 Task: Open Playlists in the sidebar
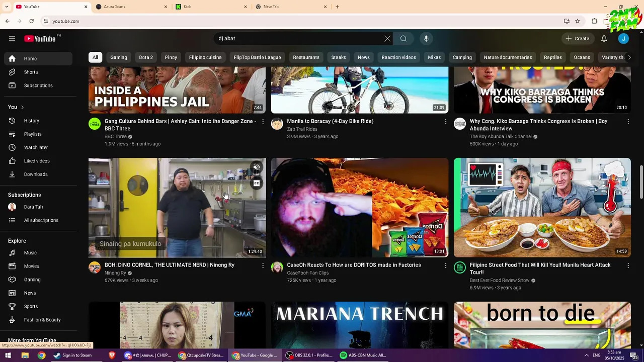coord(38,134)
